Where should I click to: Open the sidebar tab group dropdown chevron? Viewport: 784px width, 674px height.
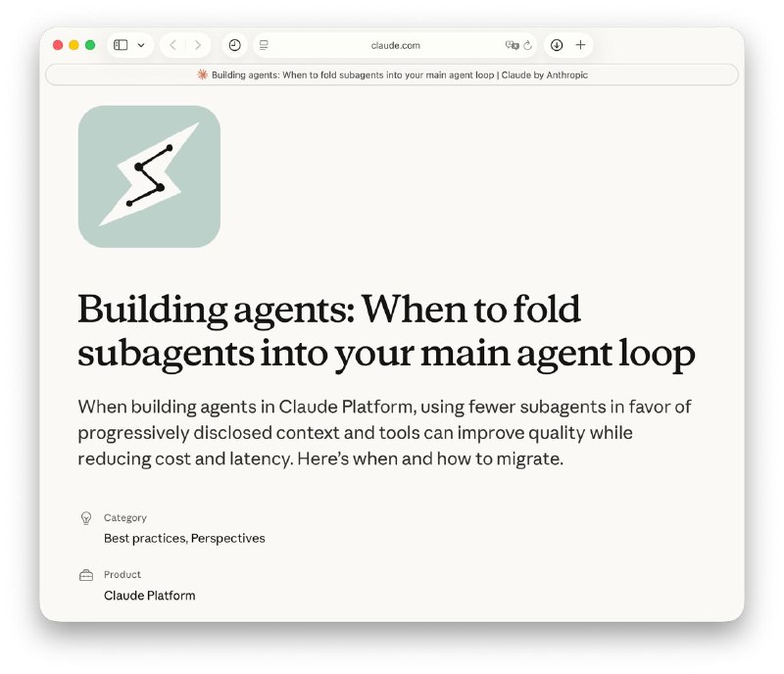(x=141, y=45)
